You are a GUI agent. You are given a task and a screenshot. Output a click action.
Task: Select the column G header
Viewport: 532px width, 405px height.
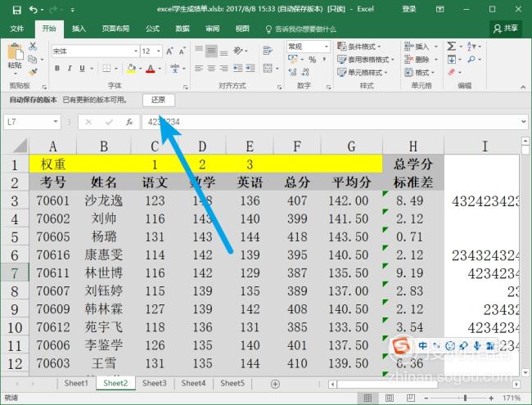pyautogui.click(x=351, y=146)
